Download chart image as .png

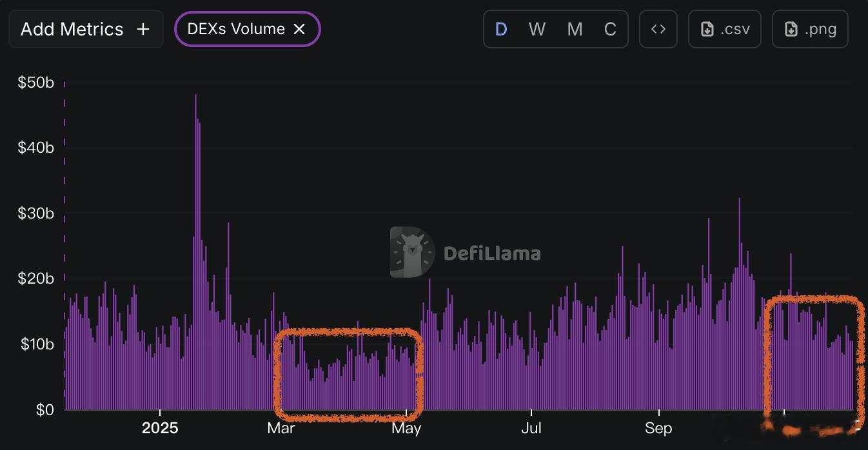810,29
